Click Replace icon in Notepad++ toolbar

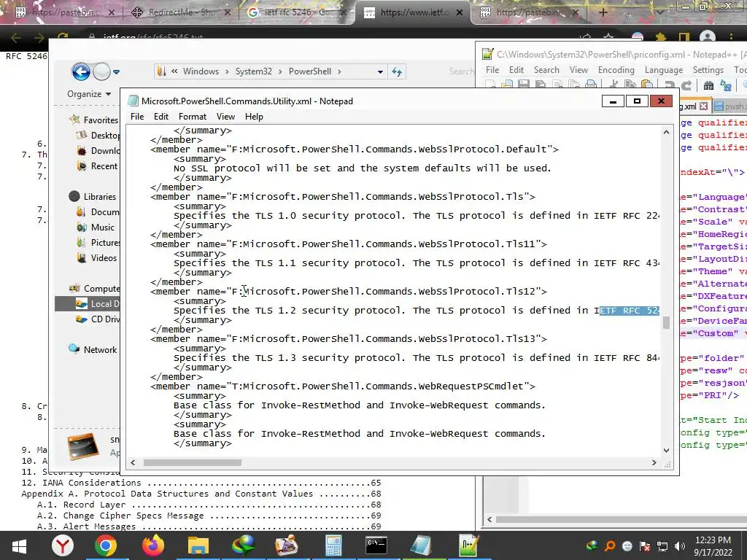726,85
